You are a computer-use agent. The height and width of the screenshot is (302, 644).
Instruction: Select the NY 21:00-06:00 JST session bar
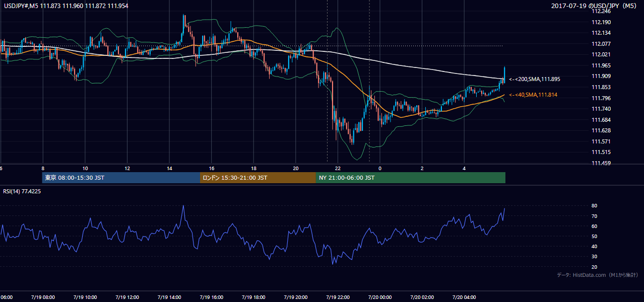click(411, 178)
